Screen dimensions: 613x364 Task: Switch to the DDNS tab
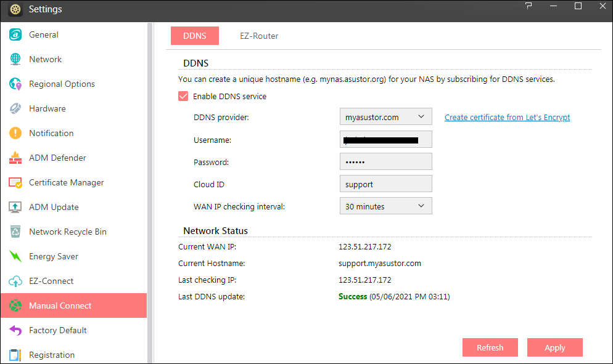195,36
